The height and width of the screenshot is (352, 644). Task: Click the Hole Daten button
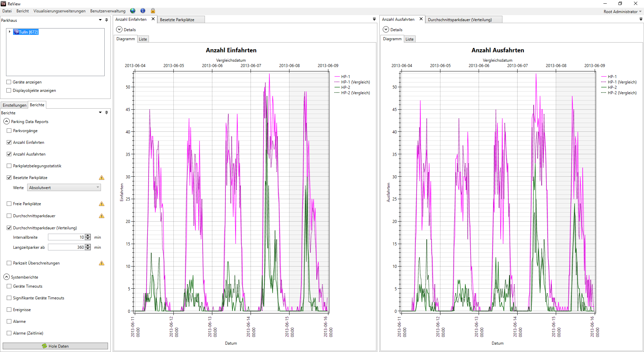tap(55, 346)
